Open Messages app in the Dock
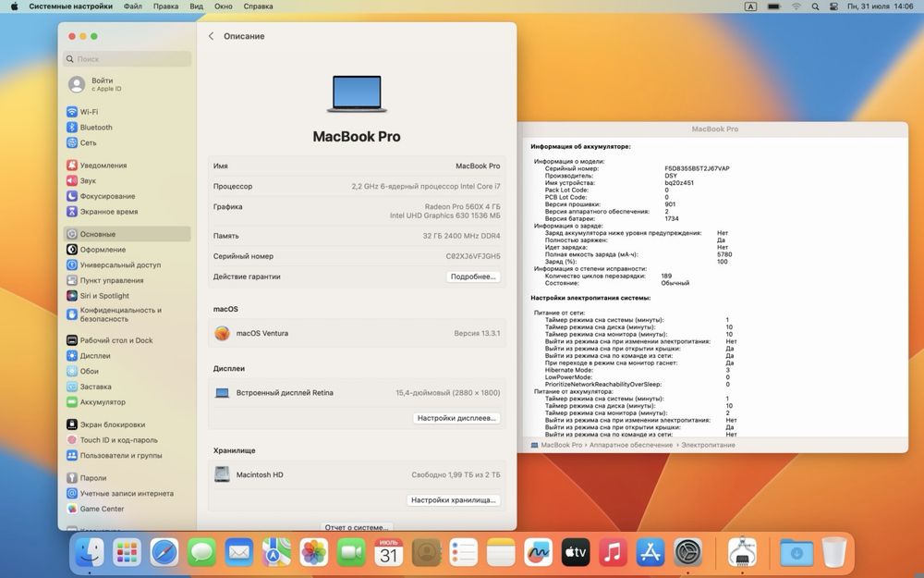 [201, 553]
